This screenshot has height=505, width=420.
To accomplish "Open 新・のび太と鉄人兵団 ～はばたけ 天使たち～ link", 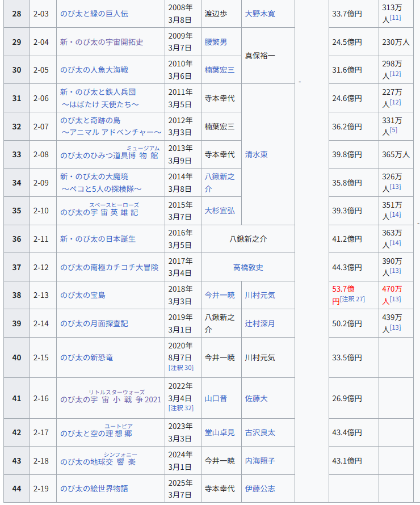I will coord(99,98).
